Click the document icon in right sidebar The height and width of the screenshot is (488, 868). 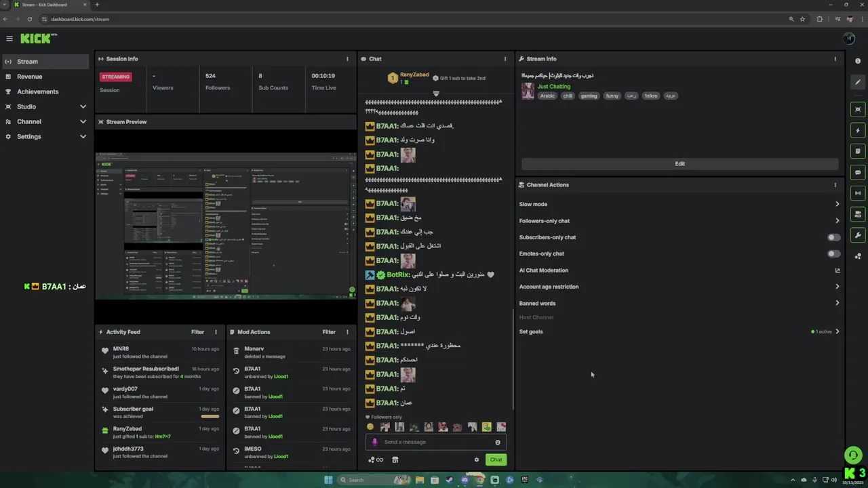click(858, 151)
